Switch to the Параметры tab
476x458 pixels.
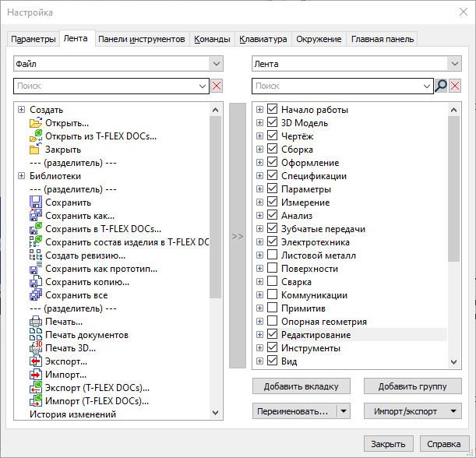[33, 39]
